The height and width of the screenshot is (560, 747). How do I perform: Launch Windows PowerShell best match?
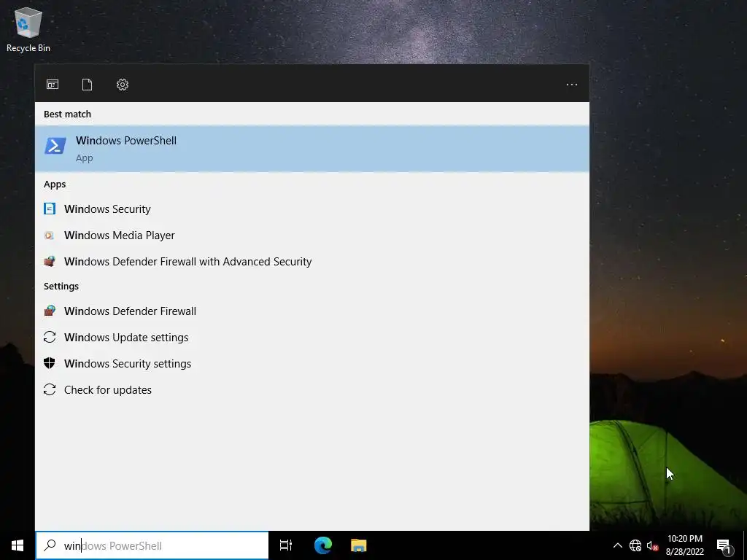pyautogui.click(x=312, y=149)
